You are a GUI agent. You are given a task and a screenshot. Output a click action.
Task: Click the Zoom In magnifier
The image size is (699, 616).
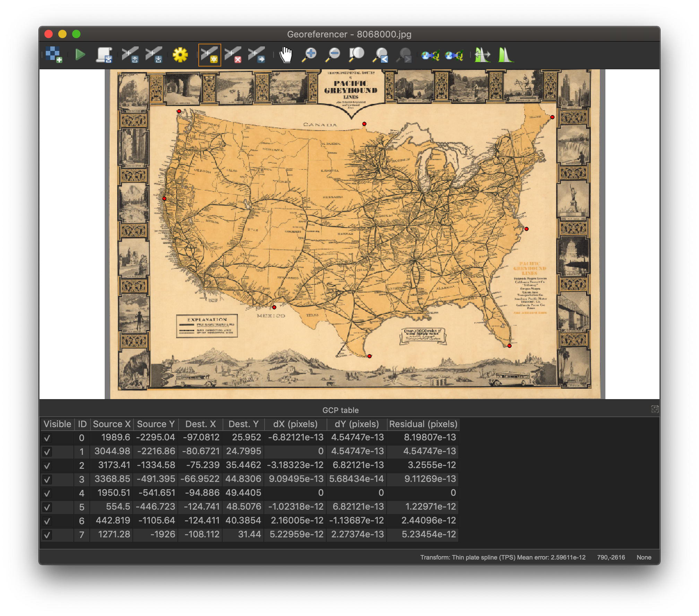[309, 55]
